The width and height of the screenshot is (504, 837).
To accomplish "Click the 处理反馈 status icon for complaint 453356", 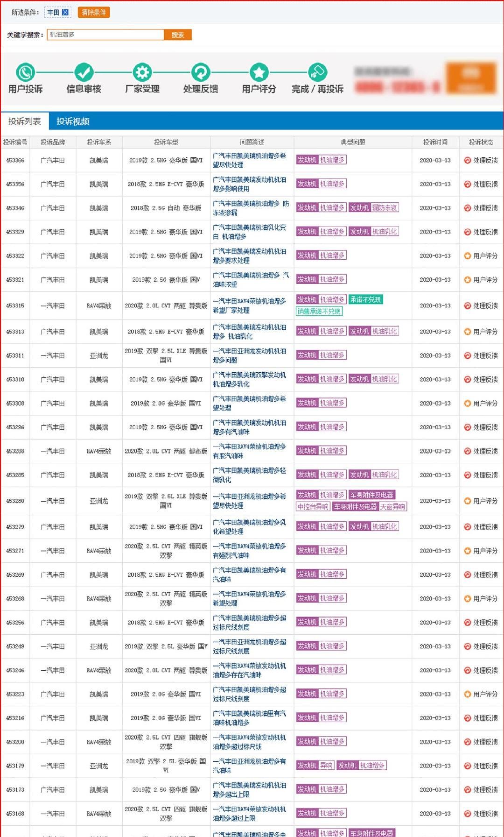I will [x=467, y=184].
